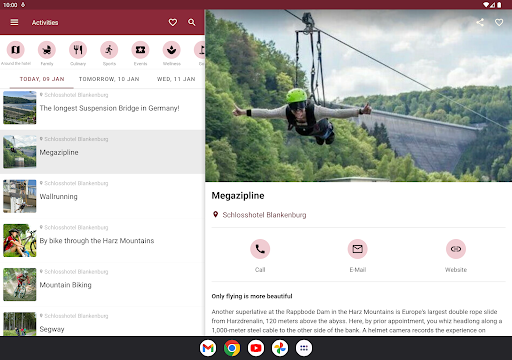Share the Megazipline activity
Screen dimensions: 512x360
tap(480, 22)
